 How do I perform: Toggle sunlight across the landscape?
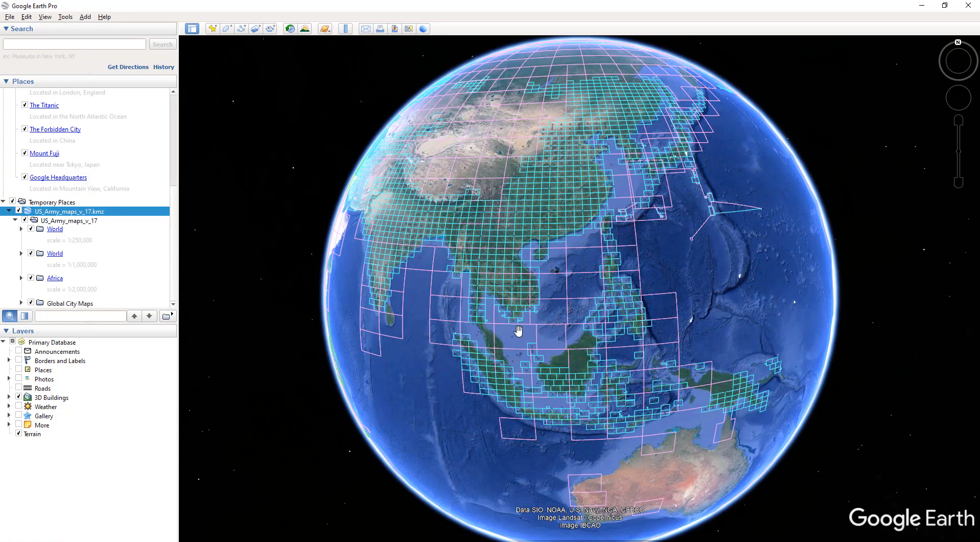[305, 29]
